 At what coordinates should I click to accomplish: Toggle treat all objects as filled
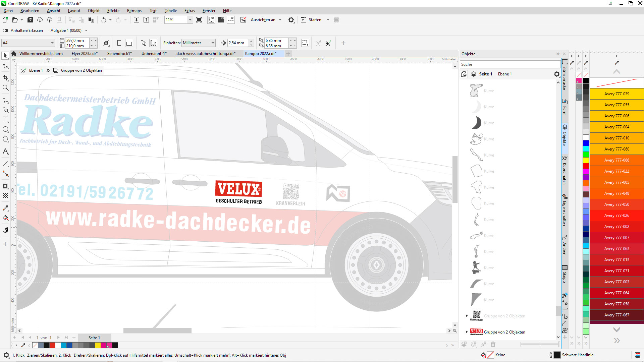(305, 43)
